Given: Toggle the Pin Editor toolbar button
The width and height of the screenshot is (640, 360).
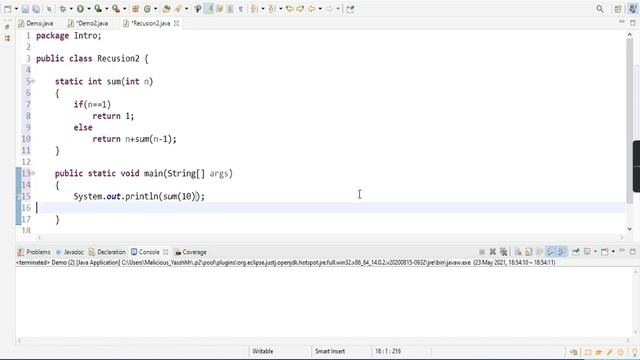Looking at the screenshot, I should tap(350, 9).
